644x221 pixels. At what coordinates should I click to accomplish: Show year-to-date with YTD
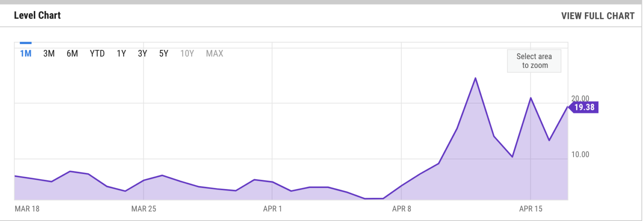click(x=97, y=54)
